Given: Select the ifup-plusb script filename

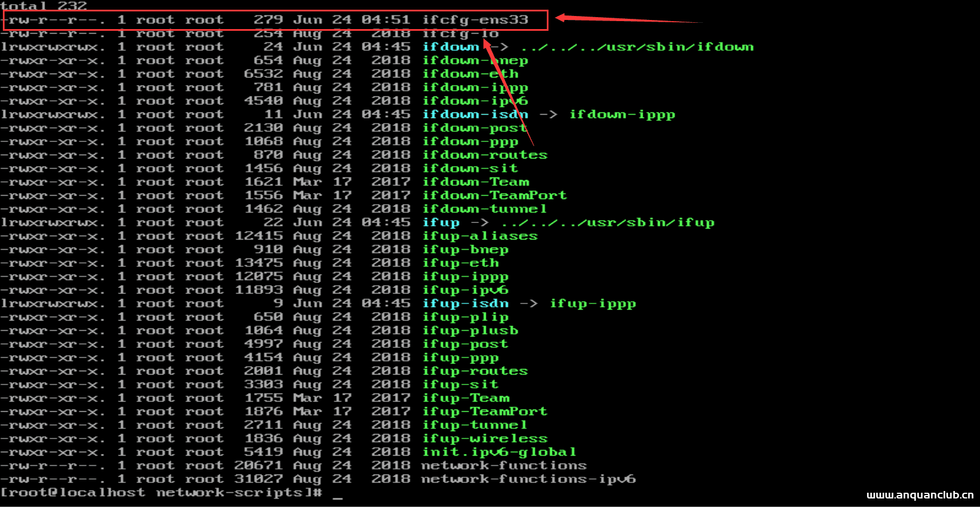Looking at the screenshot, I should tap(470, 331).
